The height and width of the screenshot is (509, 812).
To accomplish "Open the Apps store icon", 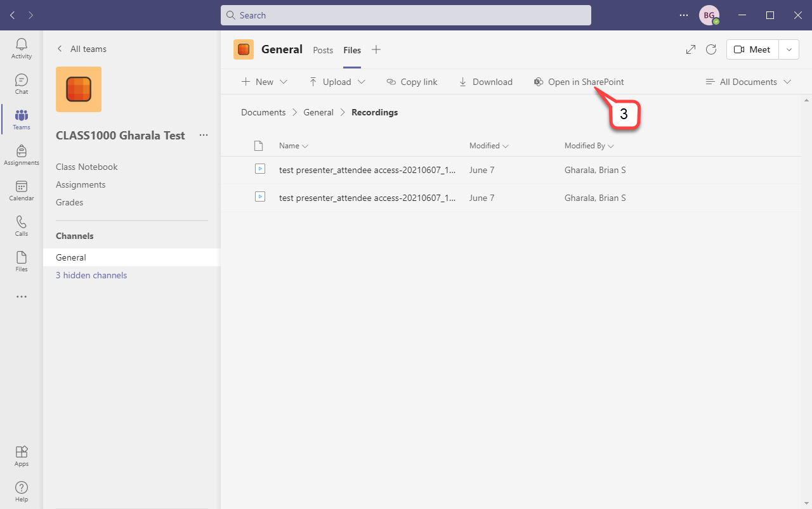I will pos(22,456).
